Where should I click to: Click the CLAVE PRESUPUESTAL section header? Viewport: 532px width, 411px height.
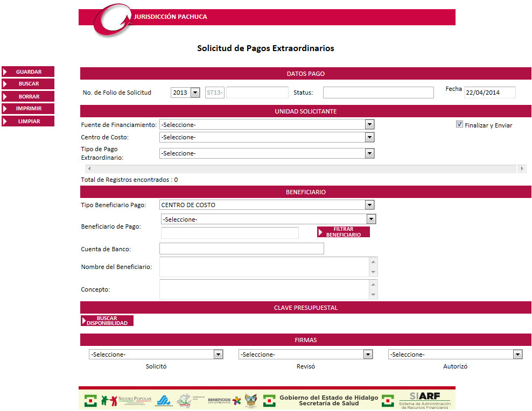[x=306, y=308]
